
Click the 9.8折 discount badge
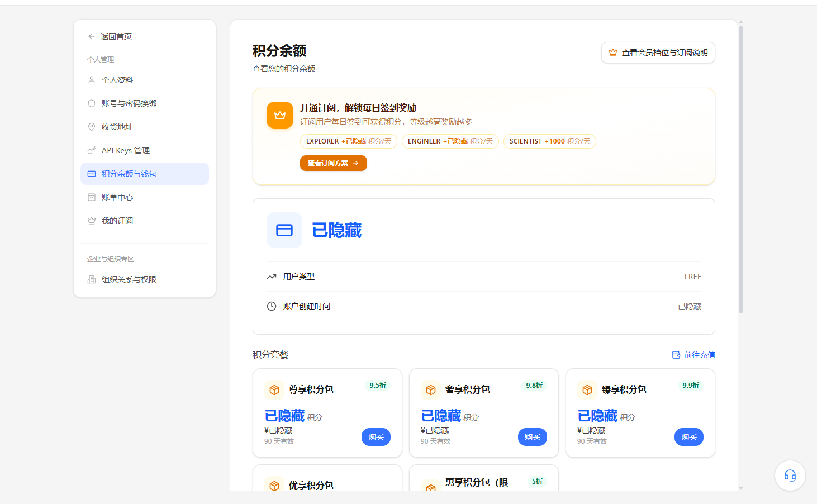(534, 386)
